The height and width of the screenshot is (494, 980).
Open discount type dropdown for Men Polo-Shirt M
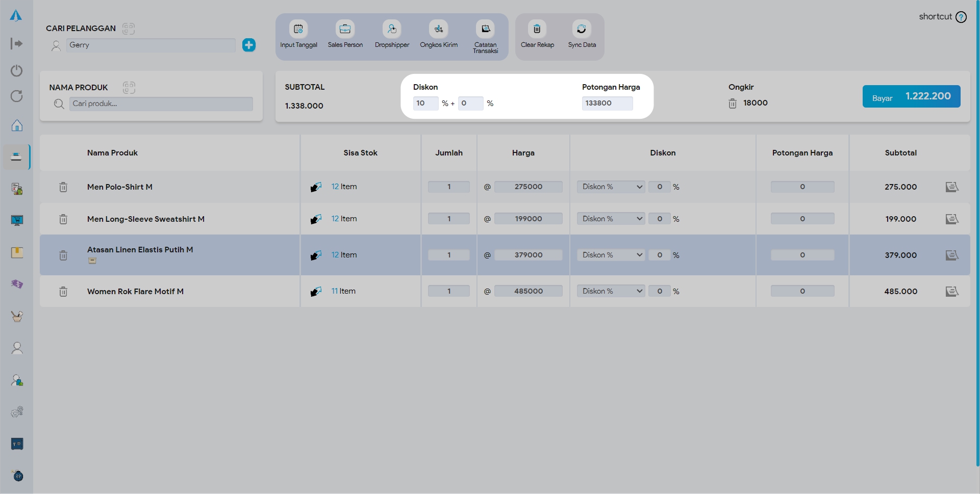coord(611,187)
